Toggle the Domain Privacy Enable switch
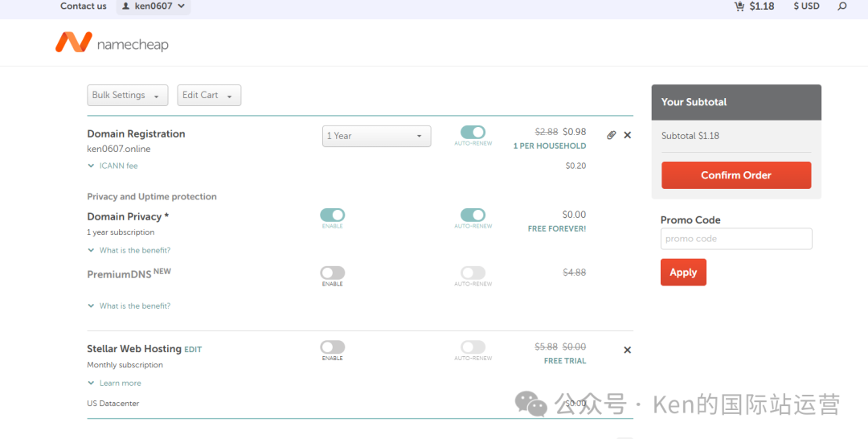The width and height of the screenshot is (868, 439). 332,215
